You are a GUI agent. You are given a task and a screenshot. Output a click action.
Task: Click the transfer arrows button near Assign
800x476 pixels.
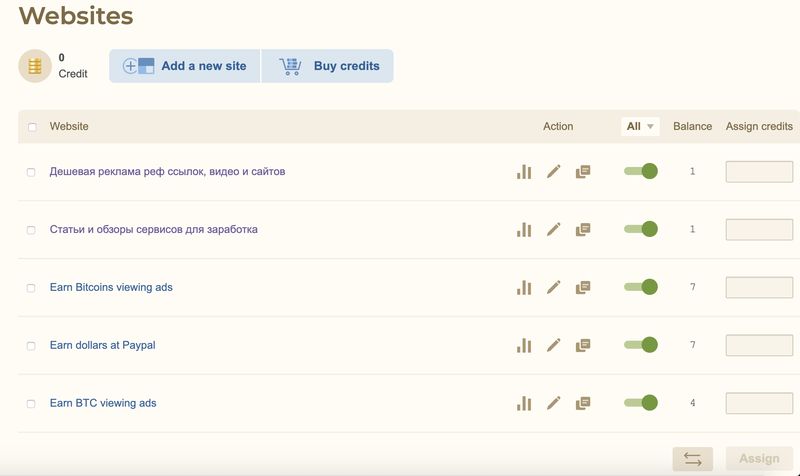692,459
